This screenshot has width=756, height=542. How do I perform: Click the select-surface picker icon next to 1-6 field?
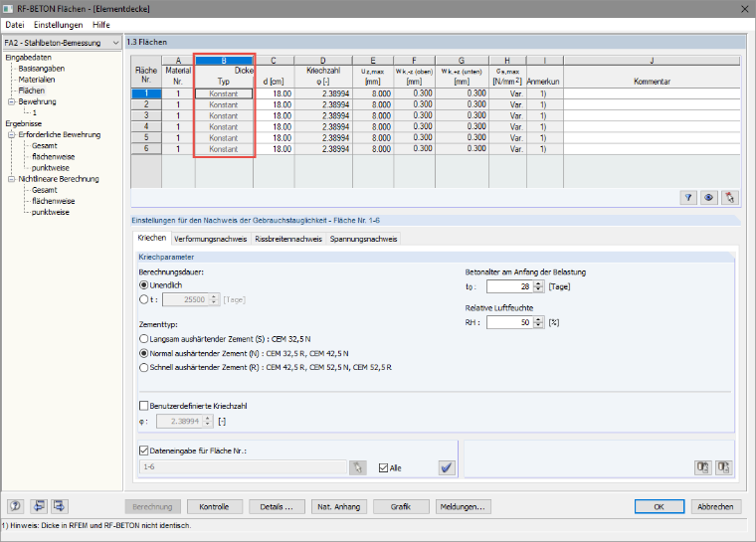[x=357, y=467]
